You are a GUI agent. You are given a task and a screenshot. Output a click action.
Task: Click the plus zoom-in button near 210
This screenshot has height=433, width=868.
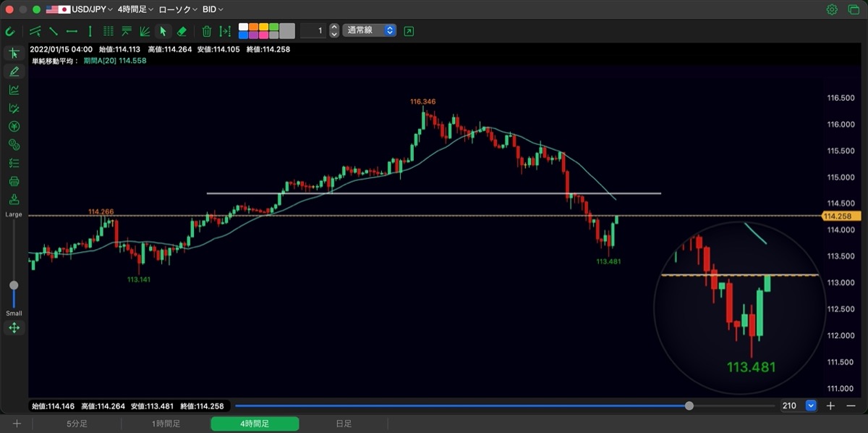coord(831,406)
